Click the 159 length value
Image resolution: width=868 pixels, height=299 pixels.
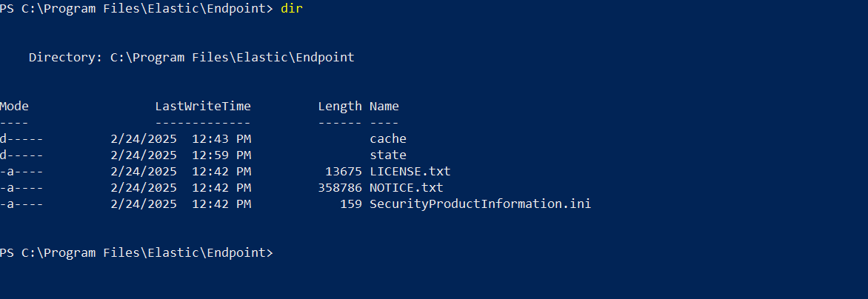(351, 204)
